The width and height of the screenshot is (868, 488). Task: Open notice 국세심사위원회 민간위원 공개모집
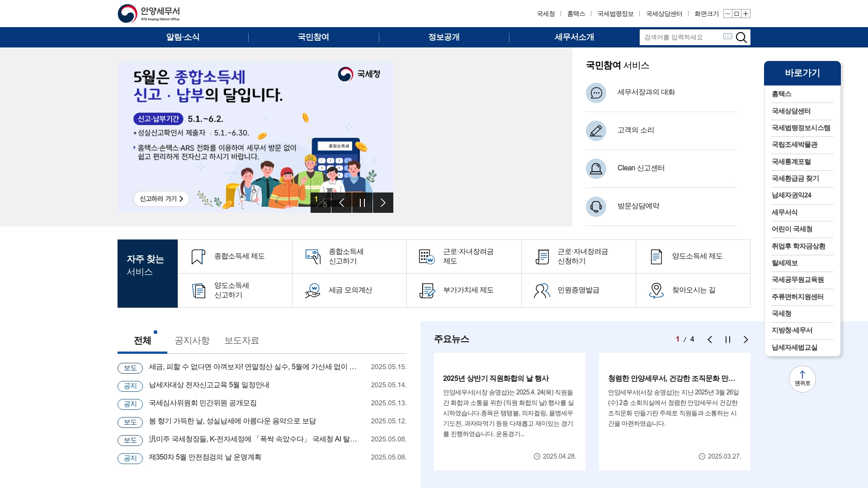pos(203,403)
